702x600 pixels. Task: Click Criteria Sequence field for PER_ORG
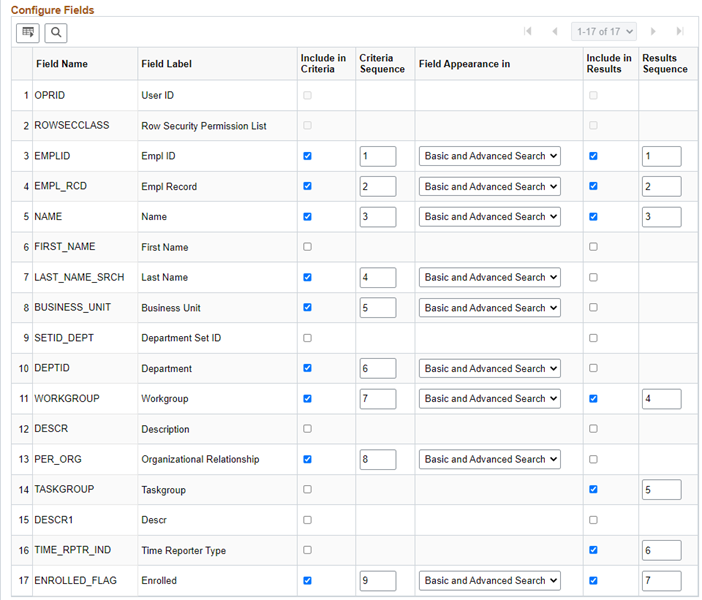coord(377,460)
